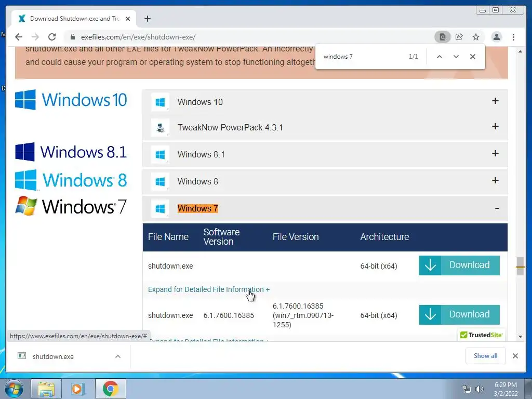
Task: Click the Software Version column header
Action: 221,237
